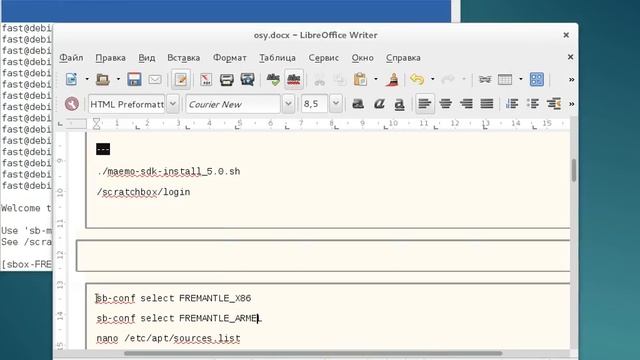
Task: Open the Правка menu
Action: (x=110, y=58)
